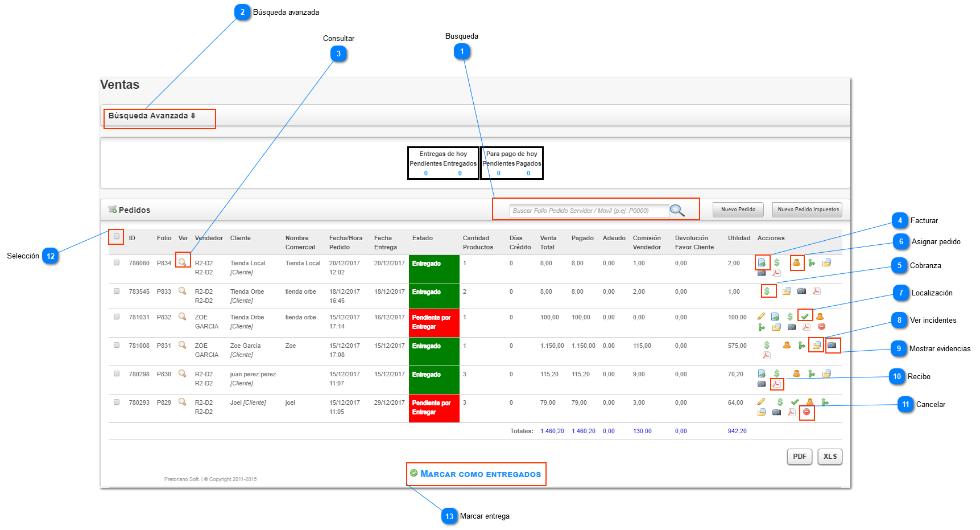Toggle the select-all checkbox in the table header
980x530 pixels.
(x=117, y=236)
